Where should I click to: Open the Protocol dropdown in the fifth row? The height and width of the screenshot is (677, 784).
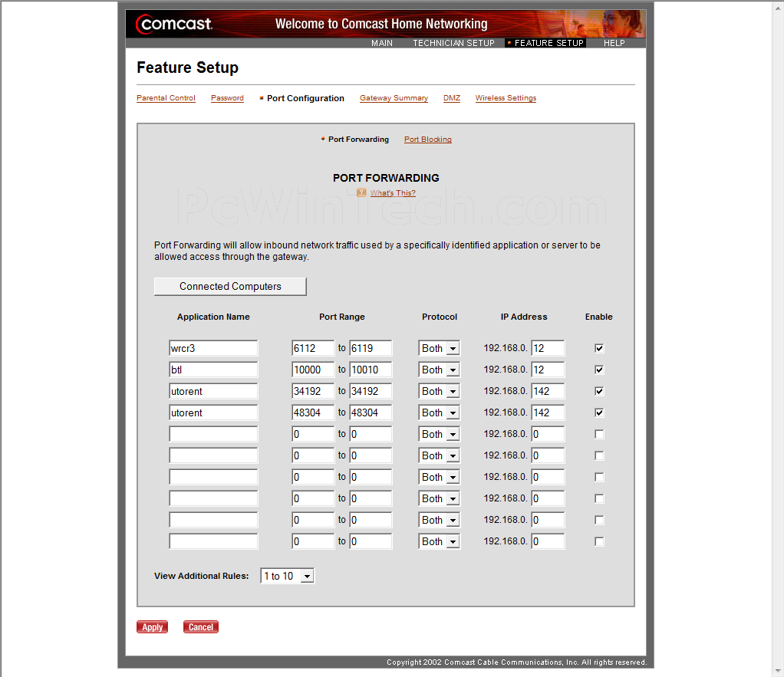(439, 434)
